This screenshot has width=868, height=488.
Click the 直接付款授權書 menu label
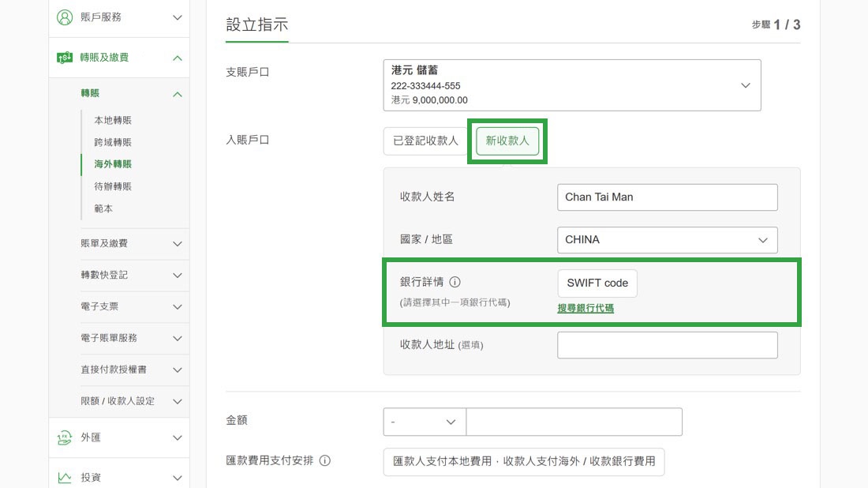click(114, 370)
